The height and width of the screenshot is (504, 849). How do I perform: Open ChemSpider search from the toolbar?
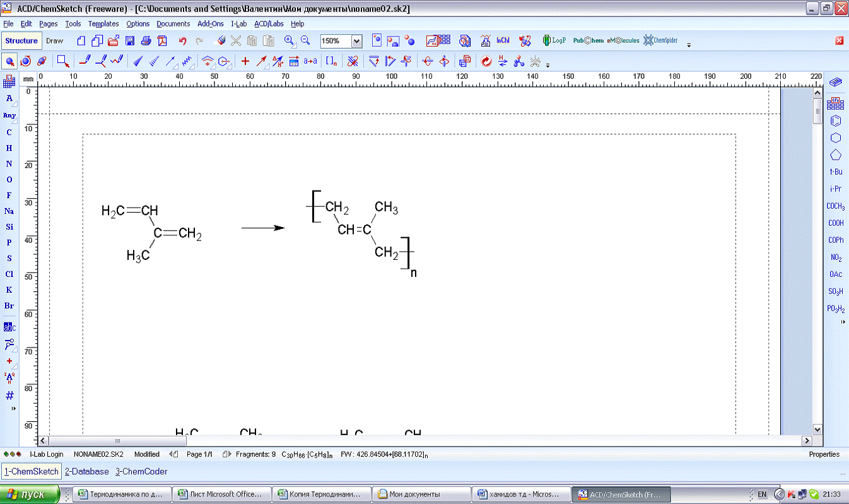click(660, 41)
